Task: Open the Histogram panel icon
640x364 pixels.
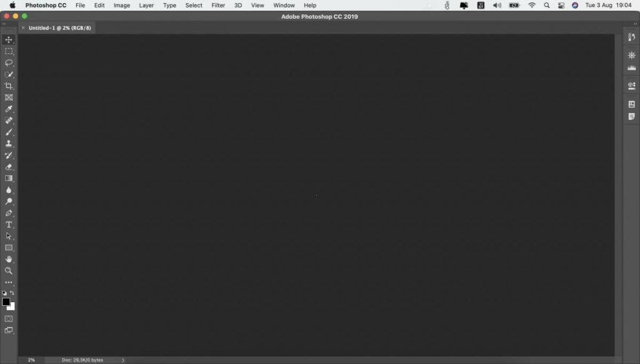Action: (631, 67)
